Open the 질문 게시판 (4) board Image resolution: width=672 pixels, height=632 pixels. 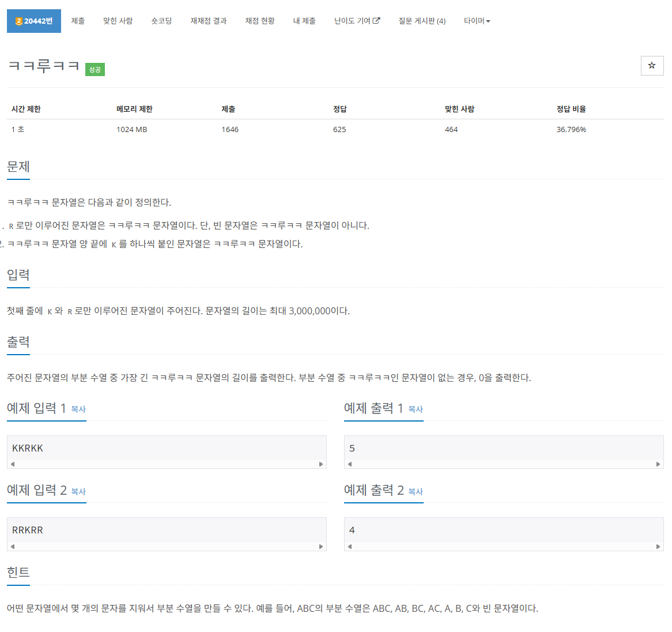click(x=422, y=21)
